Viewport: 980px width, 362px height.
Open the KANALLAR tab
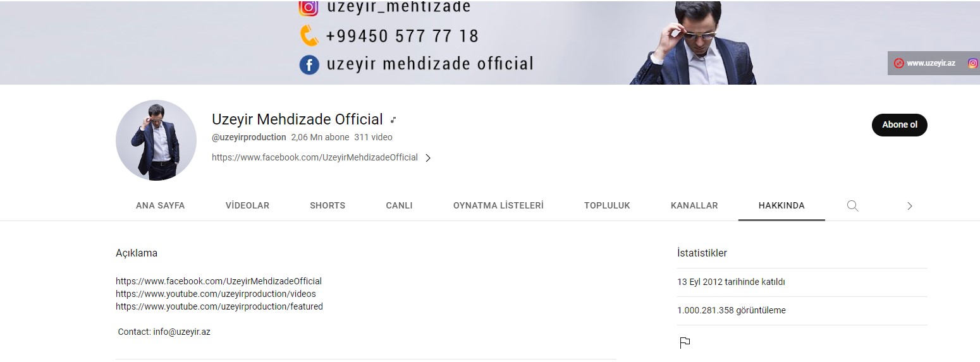pos(694,205)
